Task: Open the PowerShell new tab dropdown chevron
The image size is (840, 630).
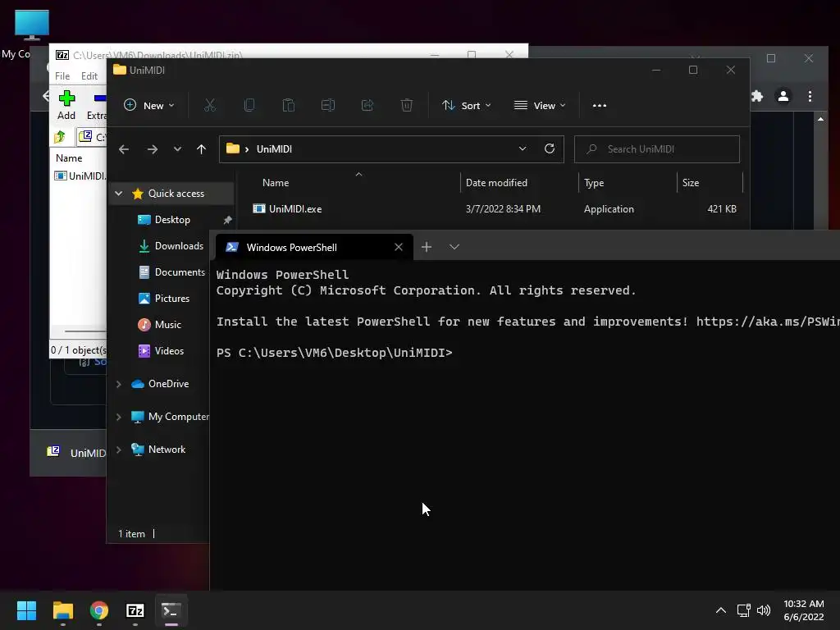Action: pyautogui.click(x=454, y=247)
